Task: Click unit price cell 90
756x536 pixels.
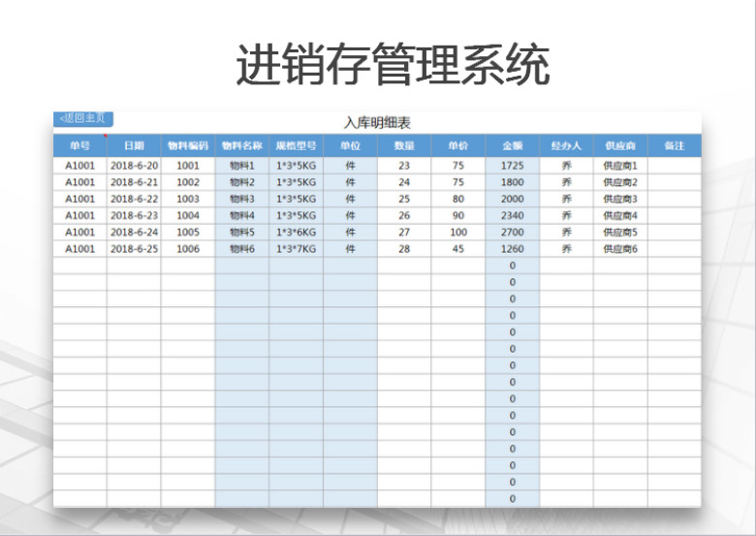Action: pyautogui.click(x=458, y=215)
